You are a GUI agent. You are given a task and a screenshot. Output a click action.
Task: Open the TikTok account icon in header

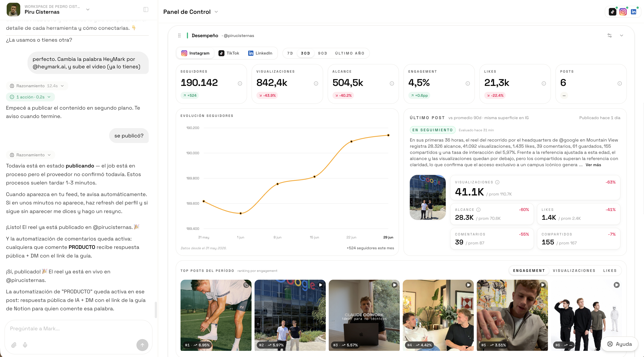coord(612,12)
